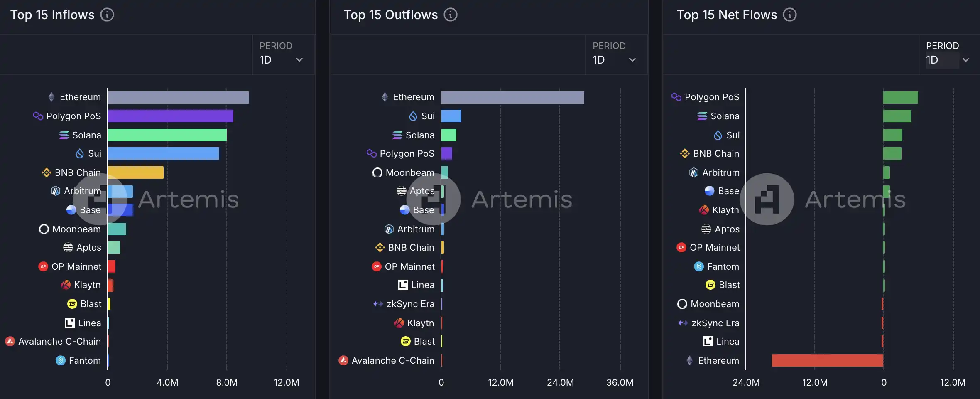The height and width of the screenshot is (399, 980).
Task: Click the zkSync Era icon in Net Flows
Action: point(683,323)
